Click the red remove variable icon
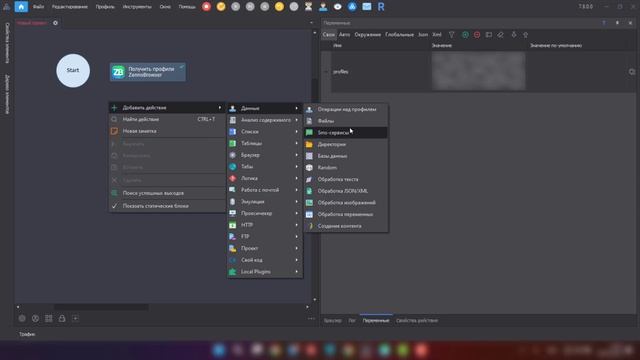The width and height of the screenshot is (640, 360). pyautogui.click(x=477, y=35)
